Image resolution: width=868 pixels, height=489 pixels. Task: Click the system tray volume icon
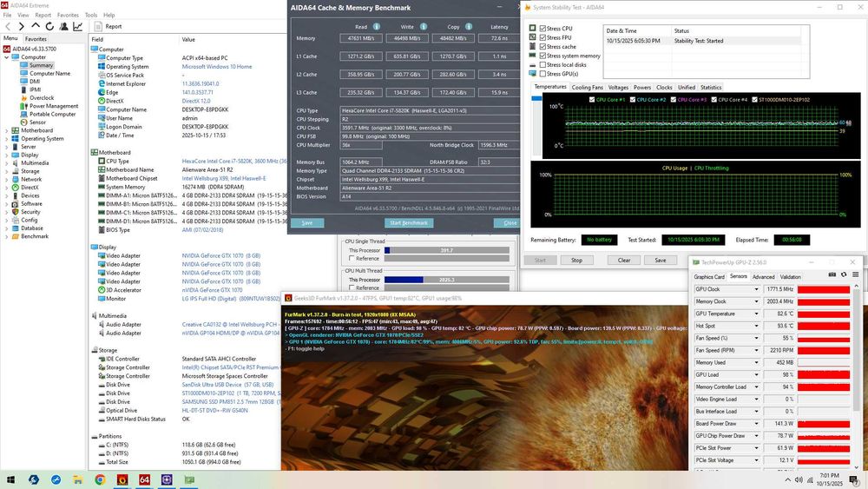(x=799, y=479)
